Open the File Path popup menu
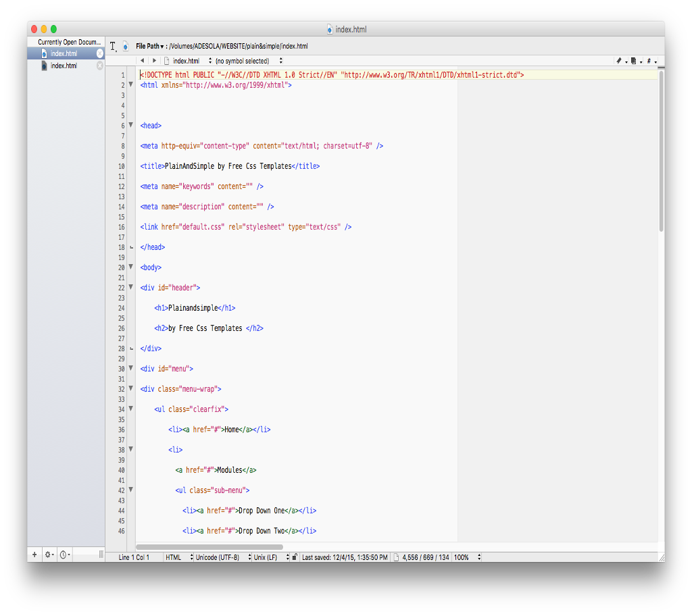This screenshot has height=616, width=692. pyautogui.click(x=149, y=46)
